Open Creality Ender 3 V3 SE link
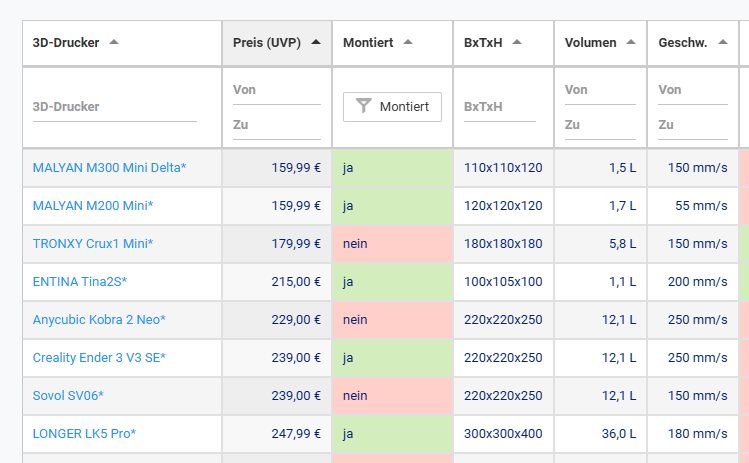749x463 pixels. point(99,357)
